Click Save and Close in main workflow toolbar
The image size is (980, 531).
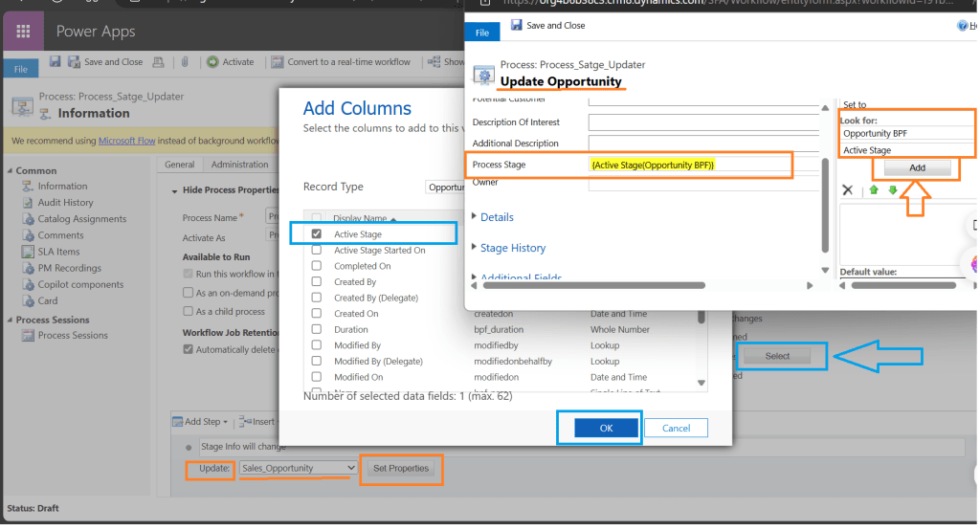(105, 62)
